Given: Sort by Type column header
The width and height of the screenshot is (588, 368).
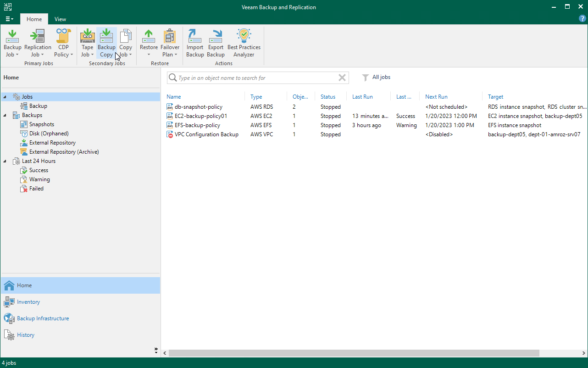Looking at the screenshot, I should (x=256, y=97).
